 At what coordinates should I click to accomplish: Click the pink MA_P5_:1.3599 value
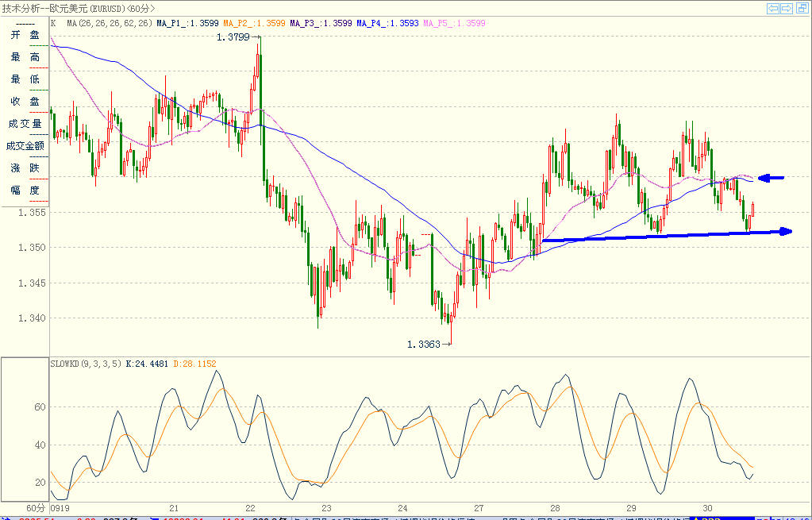(x=455, y=23)
